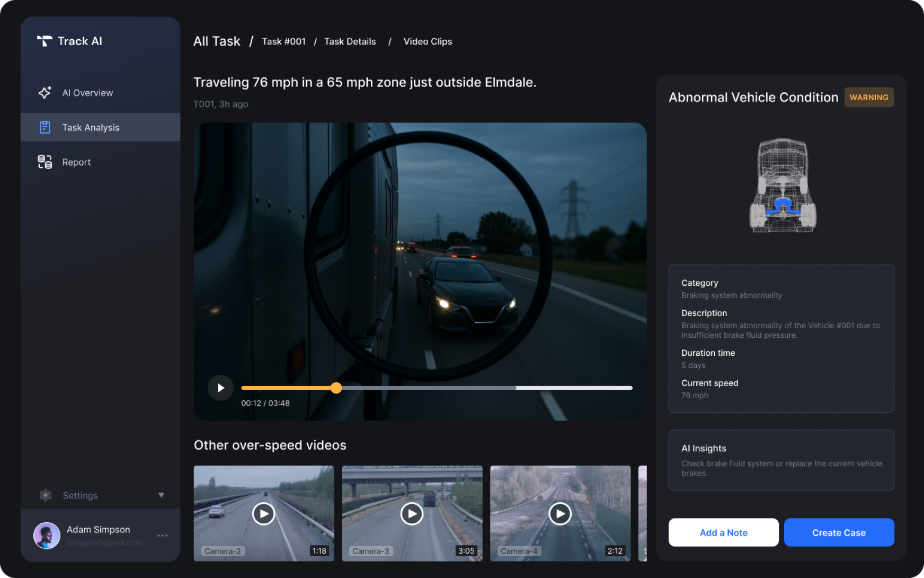This screenshot has width=924, height=578.
Task: Open the three-dots menu beside Adam Simpson
Action: click(x=163, y=536)
